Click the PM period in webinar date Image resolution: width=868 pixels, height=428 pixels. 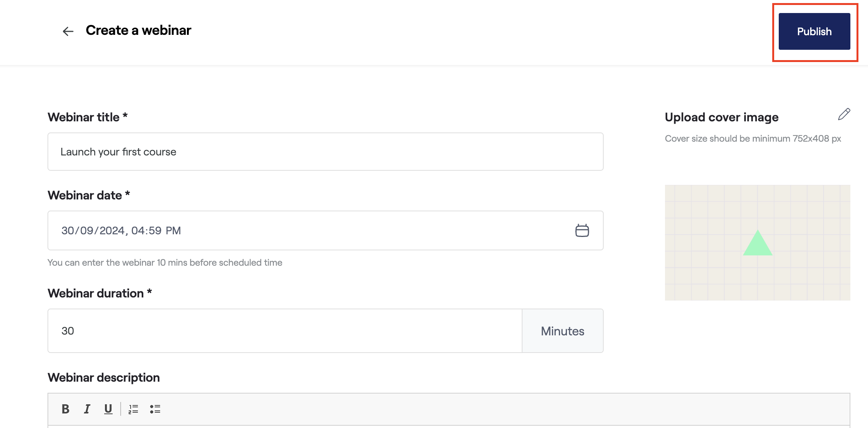pos(173,230)
